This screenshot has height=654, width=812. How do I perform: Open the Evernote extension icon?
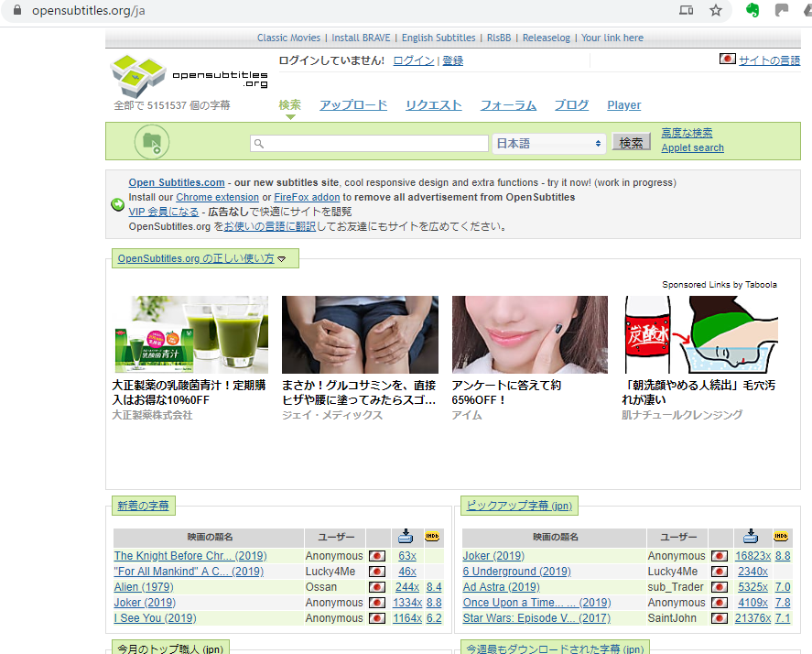tap(752, 10)
